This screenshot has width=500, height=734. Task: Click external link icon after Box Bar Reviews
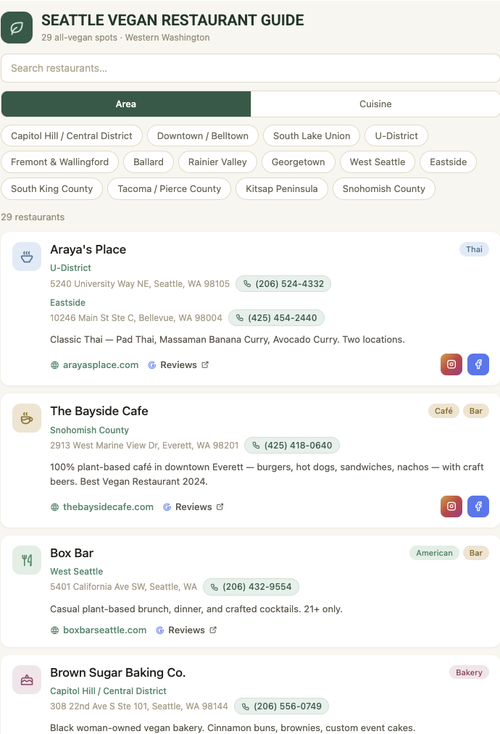click(213, 630)
